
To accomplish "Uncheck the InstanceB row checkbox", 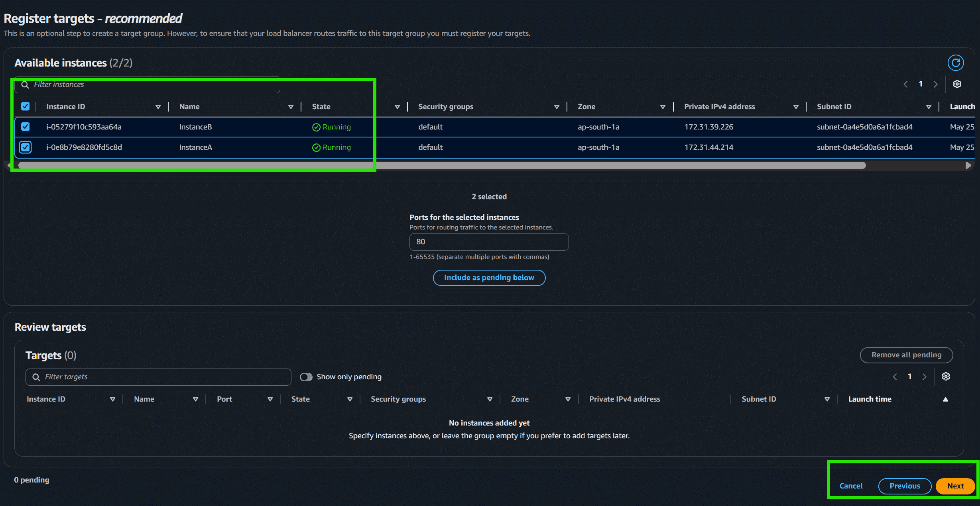I will [25, 127].
